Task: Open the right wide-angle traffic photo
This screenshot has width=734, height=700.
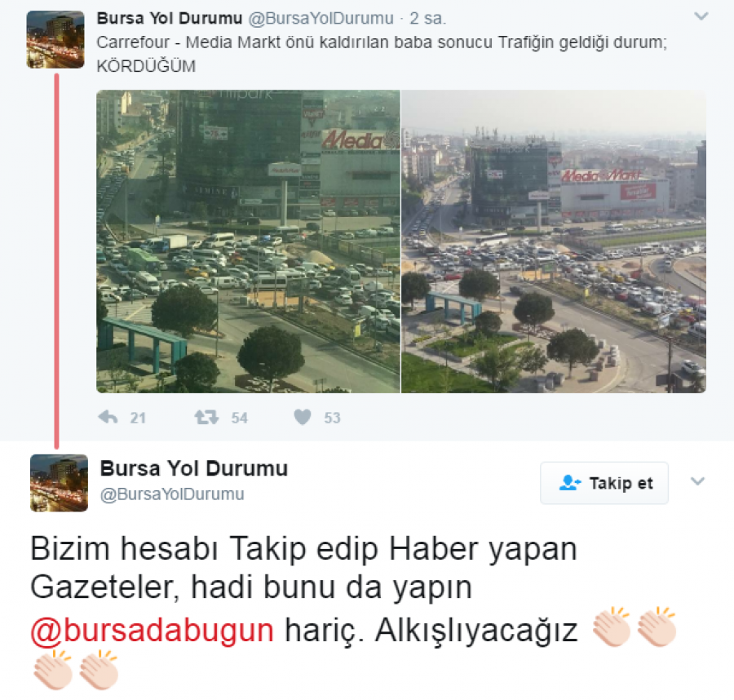Action: [554, 241]
